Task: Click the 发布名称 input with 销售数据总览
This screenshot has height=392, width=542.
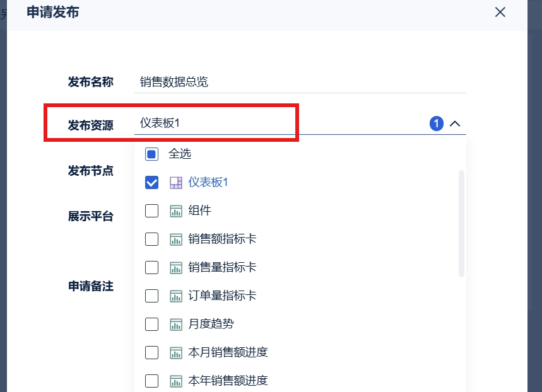Action: click(x=300, y=82)
